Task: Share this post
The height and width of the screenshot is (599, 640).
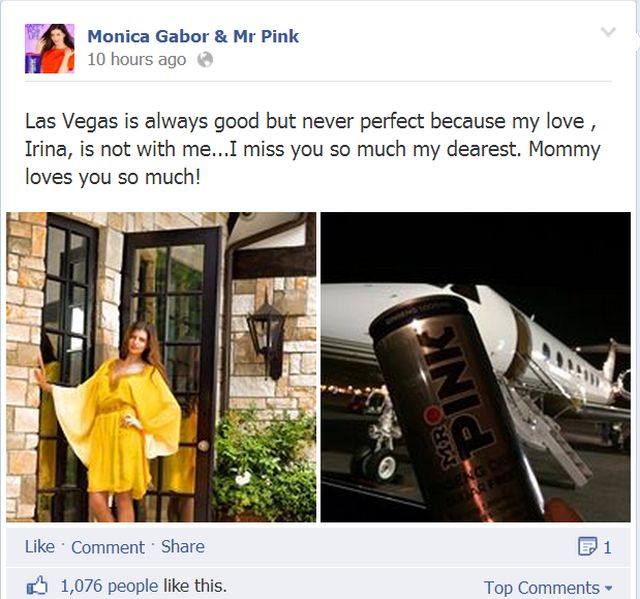Action: click(183, 547)
